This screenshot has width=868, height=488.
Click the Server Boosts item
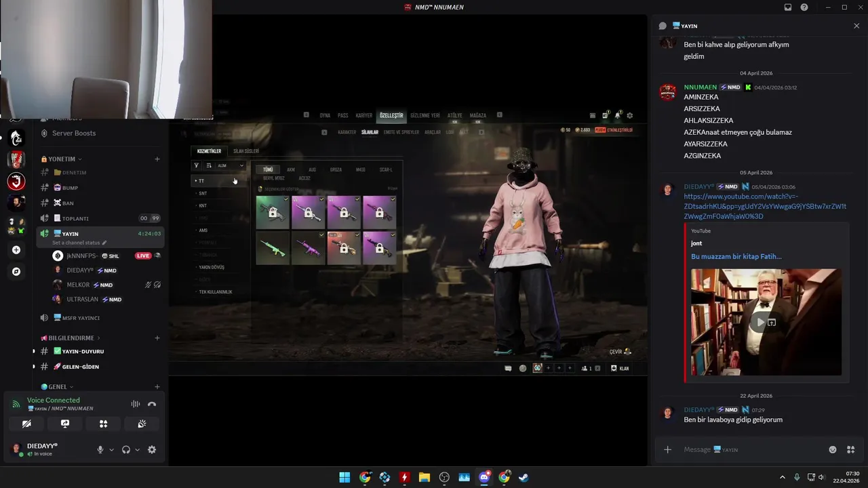tap(74, 133)
